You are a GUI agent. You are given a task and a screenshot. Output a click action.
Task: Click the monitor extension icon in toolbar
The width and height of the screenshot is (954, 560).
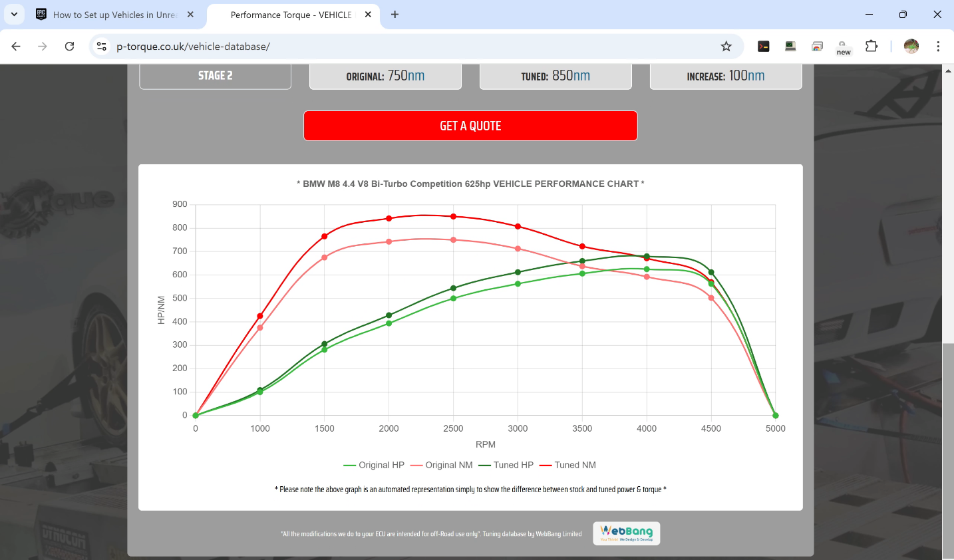pos(790,47)
